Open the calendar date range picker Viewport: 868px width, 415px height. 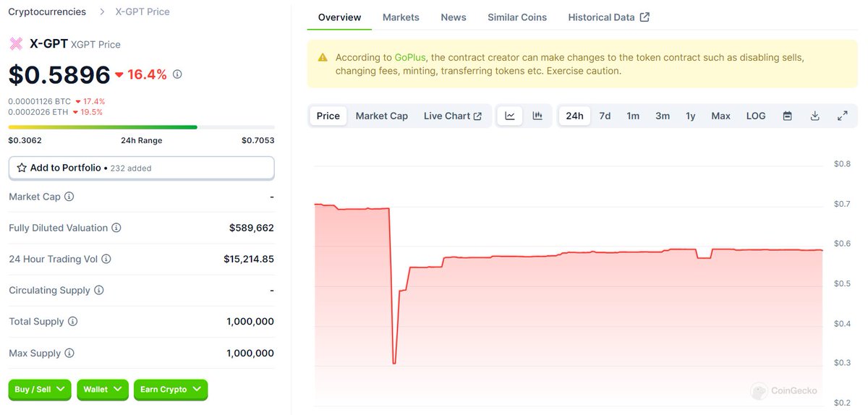(x=788, y=116)
